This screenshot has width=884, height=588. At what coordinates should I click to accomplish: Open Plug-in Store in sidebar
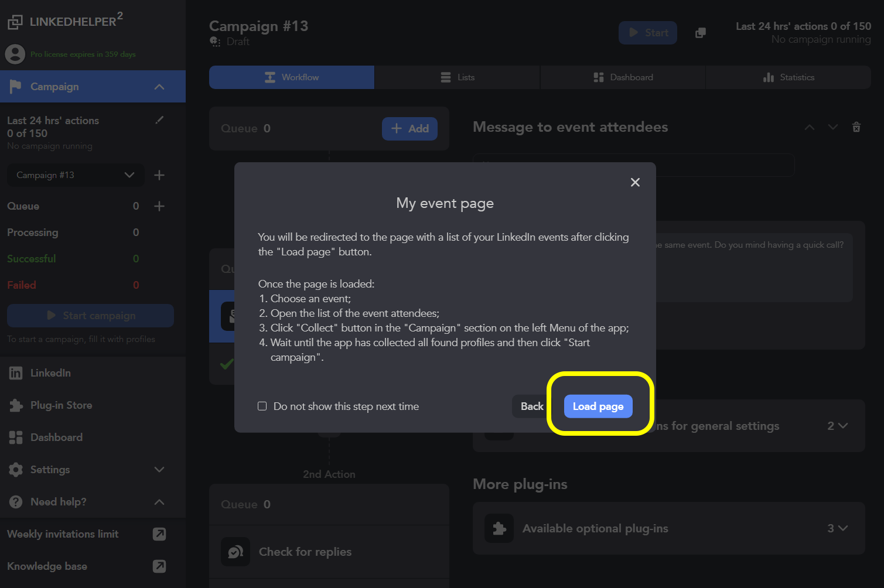point(93,405)
